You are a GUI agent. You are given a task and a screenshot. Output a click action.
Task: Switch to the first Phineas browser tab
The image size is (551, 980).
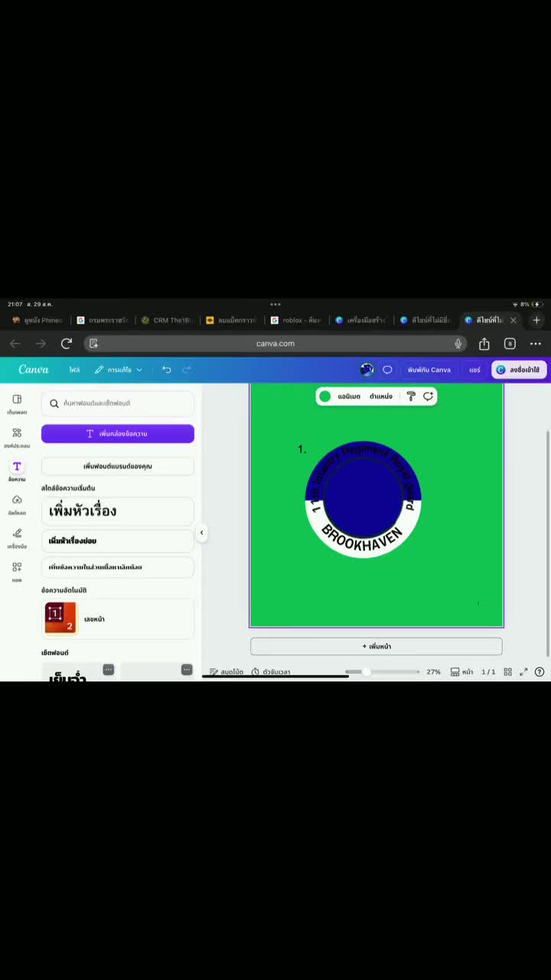[x=37, y=320]
